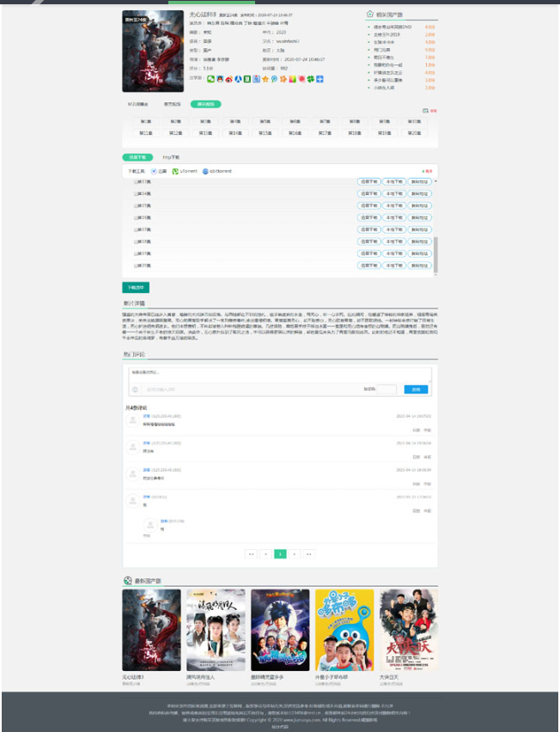This screenshot has width=560, height=732.
Task: Tick the checkbox for download episode 15
Action: [x=136, y=206]
